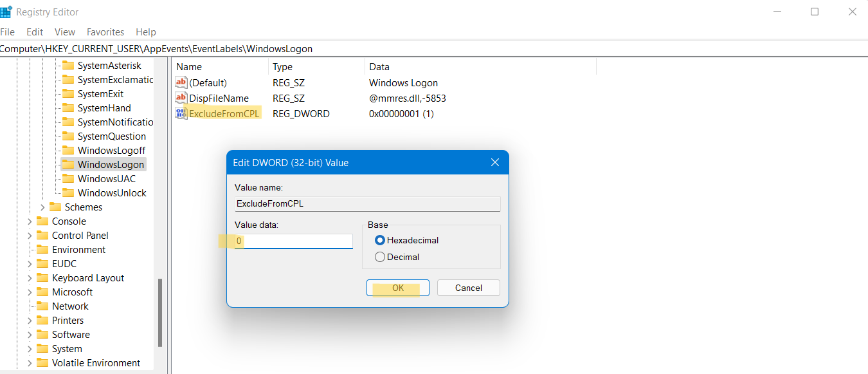Expand the Control Panel tree node
Screen dimensions: 868x374
click(29, 235)
